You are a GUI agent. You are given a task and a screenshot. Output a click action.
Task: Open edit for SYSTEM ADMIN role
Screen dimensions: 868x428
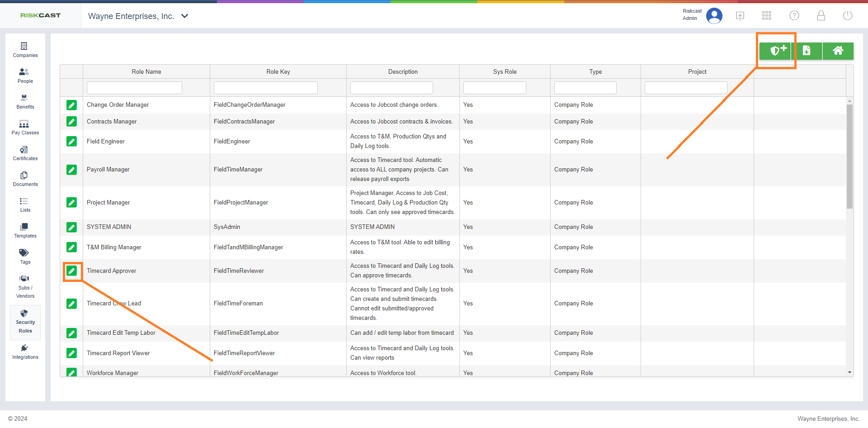71,227
